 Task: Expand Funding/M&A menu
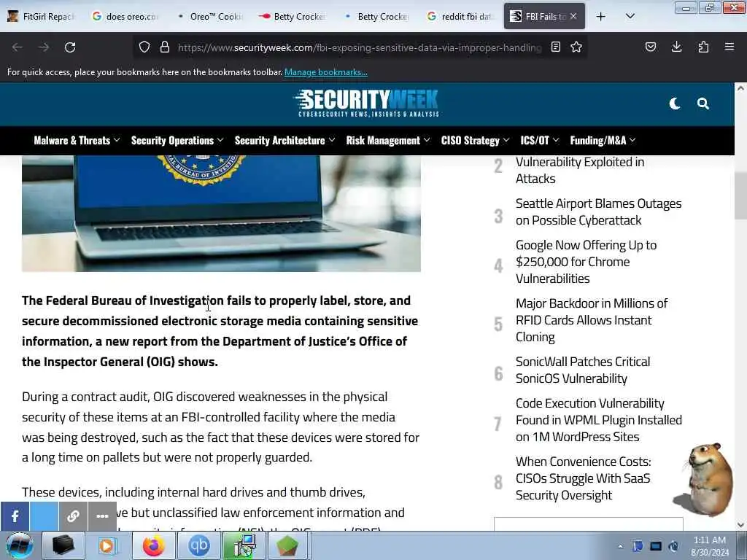pos(603,141)
